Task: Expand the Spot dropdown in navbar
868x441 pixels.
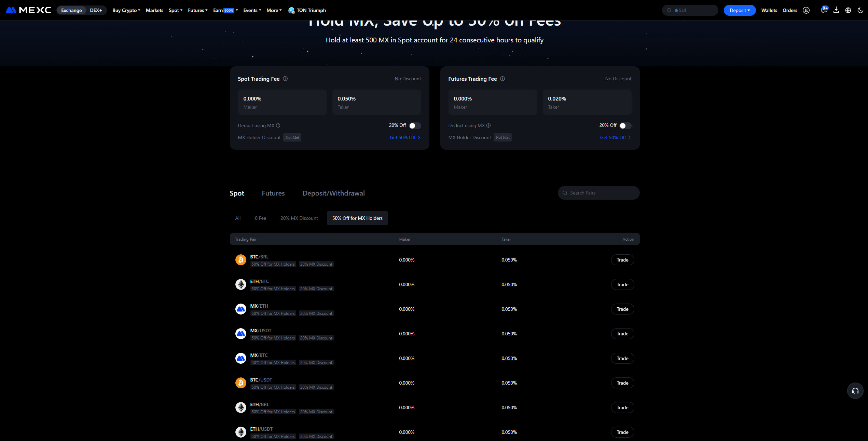Action: point(176,10)
